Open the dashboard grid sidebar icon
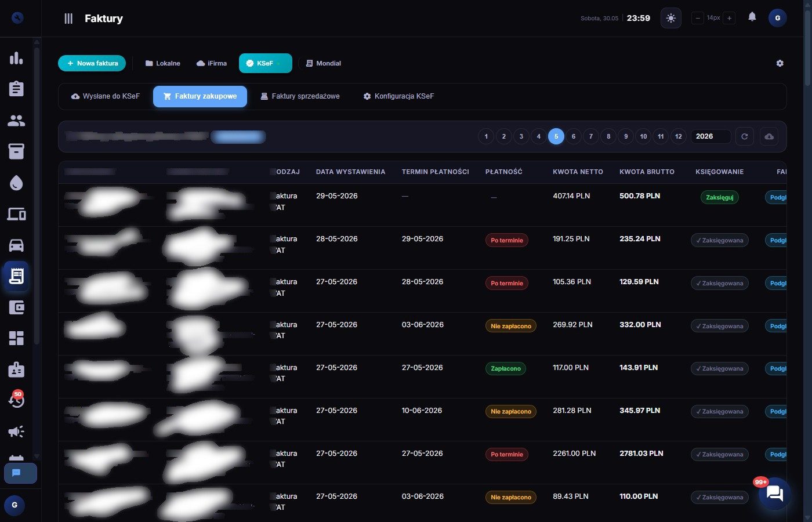The image size is (812, 522). [16, 339]
